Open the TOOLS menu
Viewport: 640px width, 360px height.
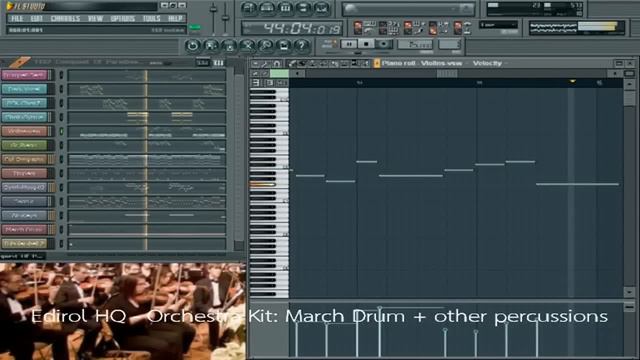(151, 18)
